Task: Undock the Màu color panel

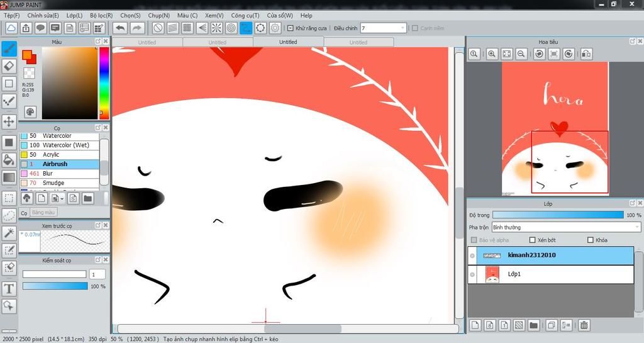Action: pyautogui.click(x=97, y=42)
